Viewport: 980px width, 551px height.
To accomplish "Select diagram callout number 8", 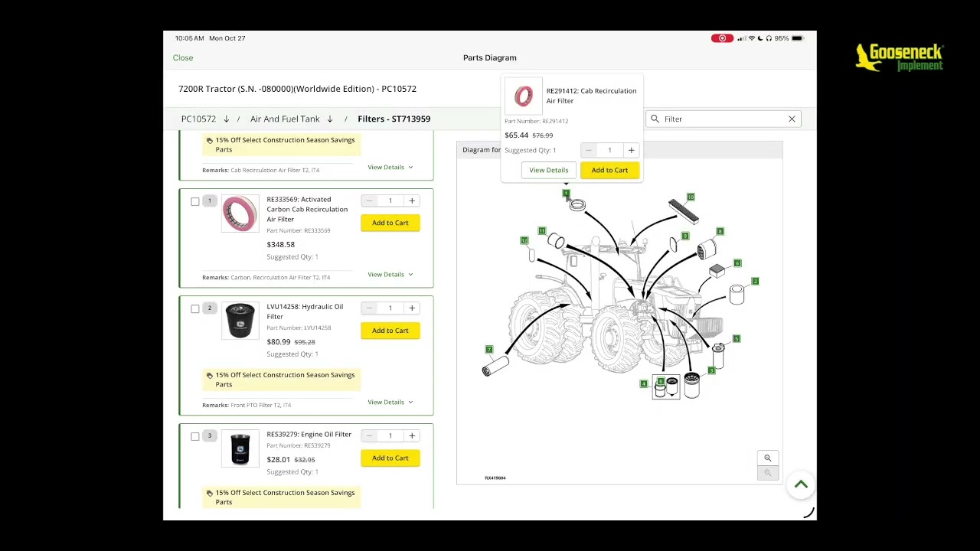I will [720, 231].
